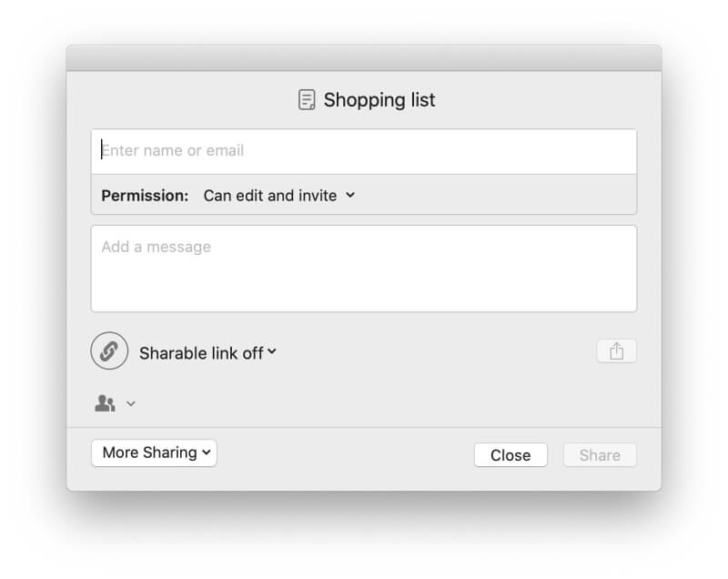Focus the Enter name or email field

coord(363,151)
